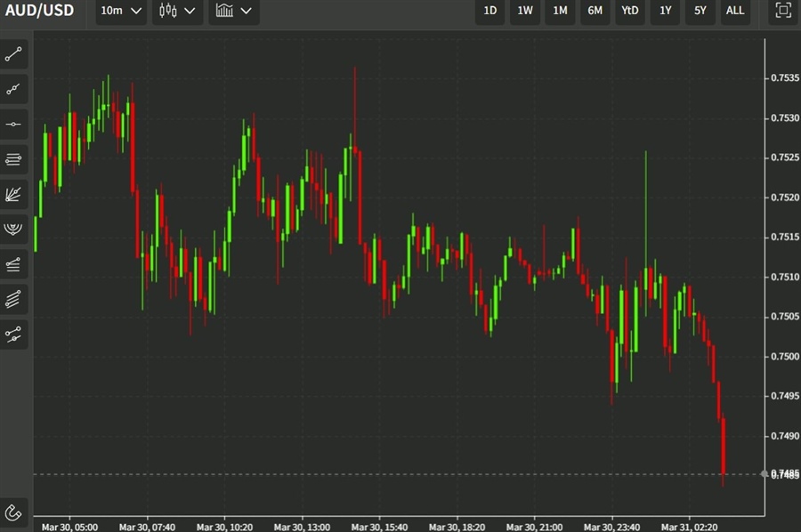Screen dimensions: 801x532
Task: Select the trend line drawing tool
Action: click(x=13, y=54)
